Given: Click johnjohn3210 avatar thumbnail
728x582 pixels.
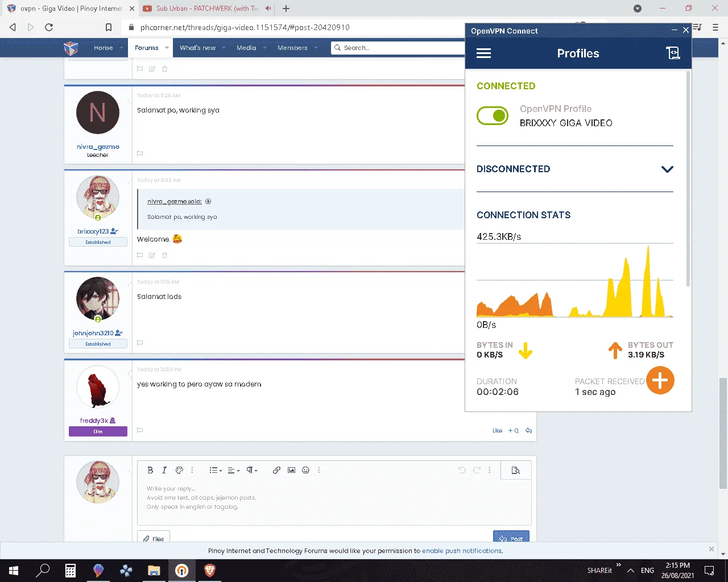Looking at the screenshot, I should point(98,299).
